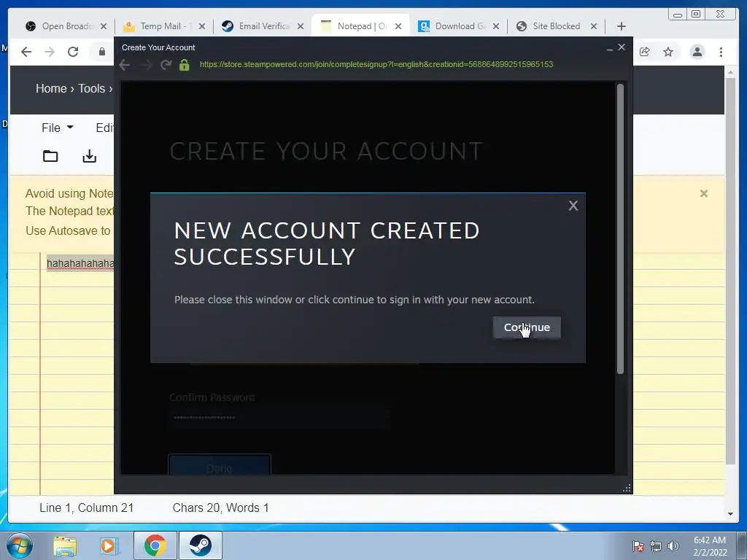Image resolution: width=747 pixels, height=560 pixels.
Task: Close the Temp Mail tab
Action: tap(202, 26)
